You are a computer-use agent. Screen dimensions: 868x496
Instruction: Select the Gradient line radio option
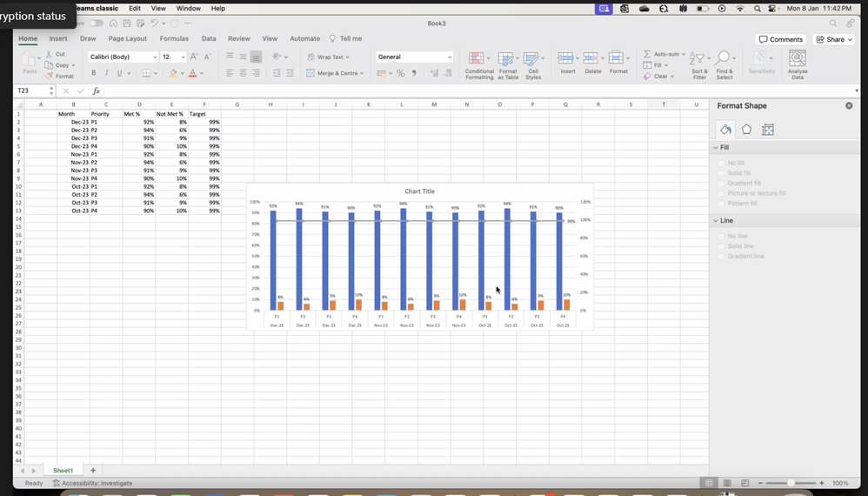pyautogui.click(x=721, y=257)
